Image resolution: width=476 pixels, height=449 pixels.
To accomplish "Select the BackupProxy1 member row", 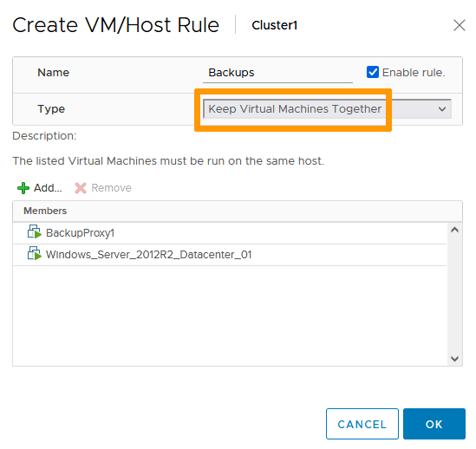I will pos(230,233).
